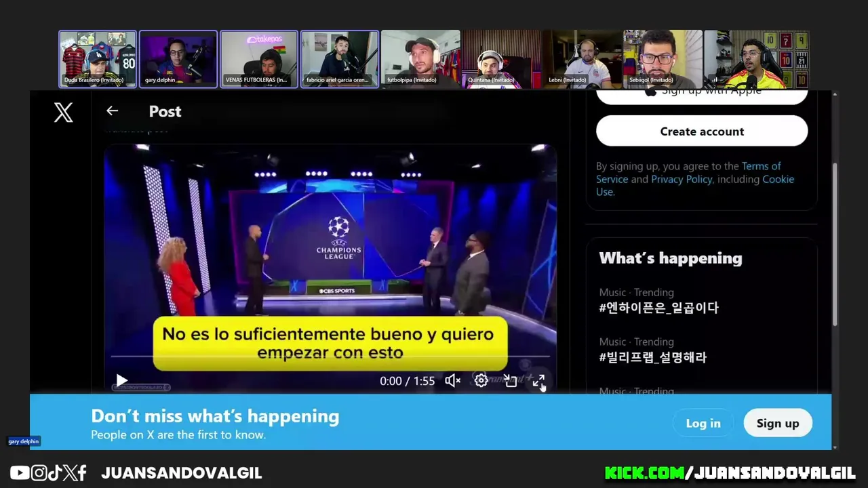Viewport: 868px width, 488px height.
Task: Select Lebni participant thumbnail
Action: coord(582,59)
